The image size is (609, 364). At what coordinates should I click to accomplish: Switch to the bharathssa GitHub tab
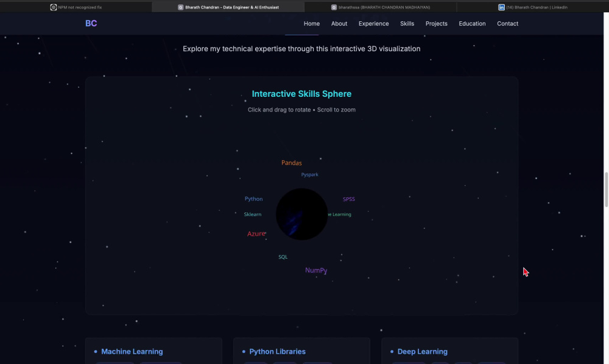coord(380,7)
